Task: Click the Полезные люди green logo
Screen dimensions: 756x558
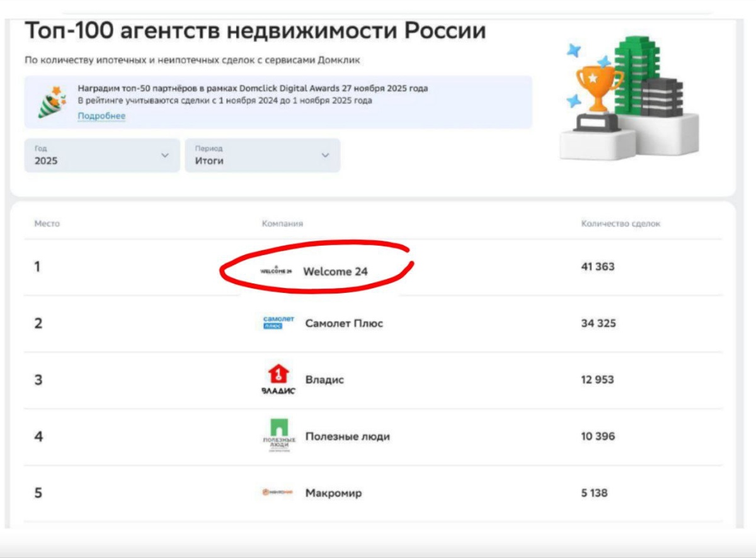Action: [x=278, y=436]
